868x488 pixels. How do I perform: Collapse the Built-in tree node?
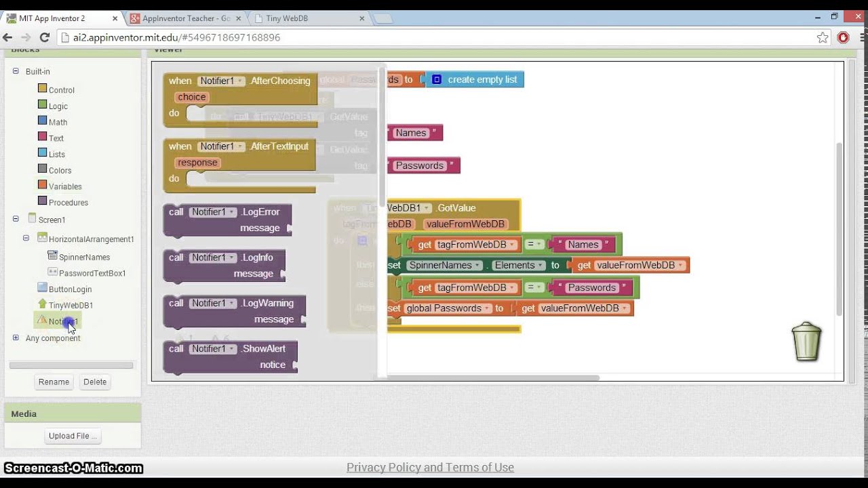point(16,71)
